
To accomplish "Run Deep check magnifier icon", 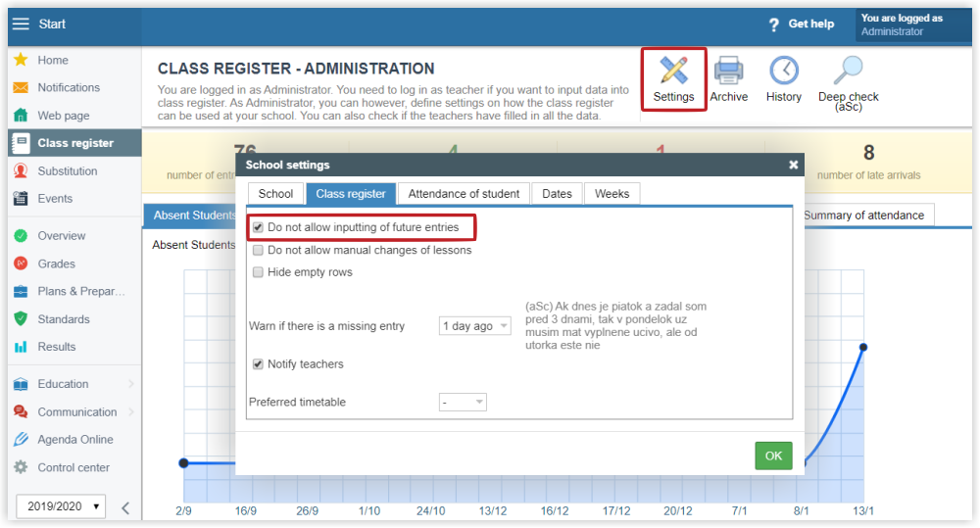I will tap(848, 71).
